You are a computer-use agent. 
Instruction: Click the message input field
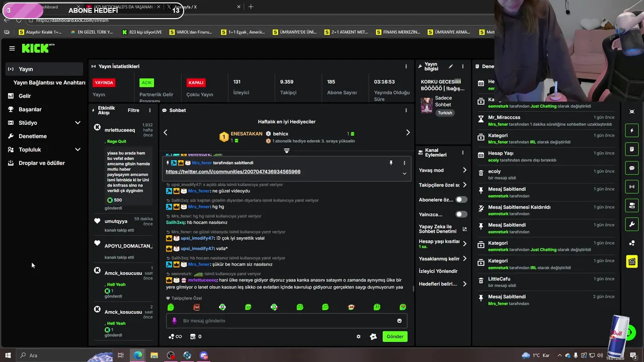click(x=286, y=321)
